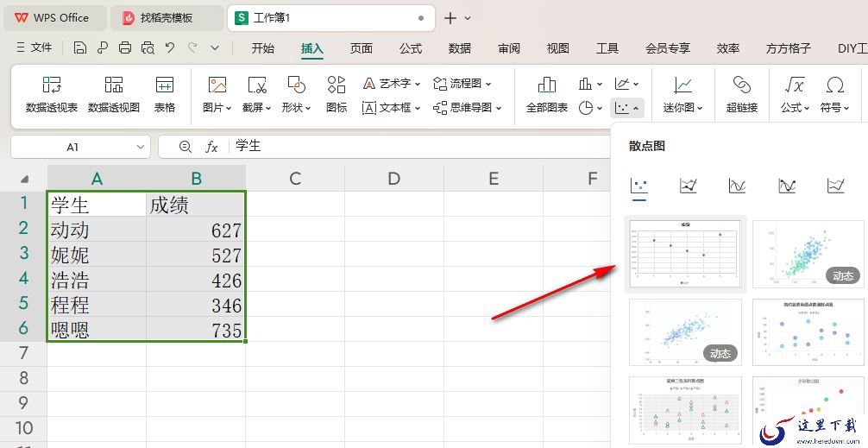The width and height of the screenshot is (868, 448).
Task: Open the File (文件) hamburger menu
Action: point(35,48)
